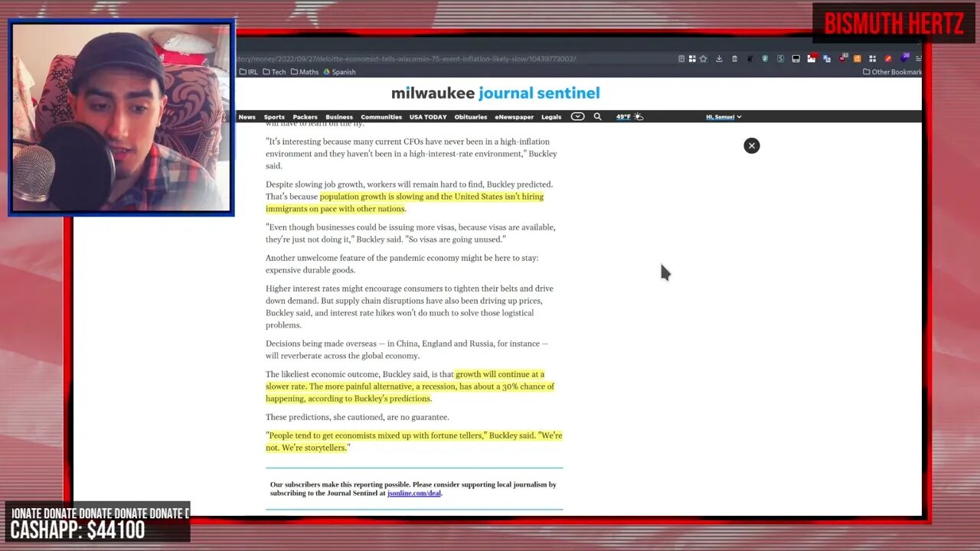Click the S extension icon
The width and height of the screenshot is (980, 551).
coord(780,59)
